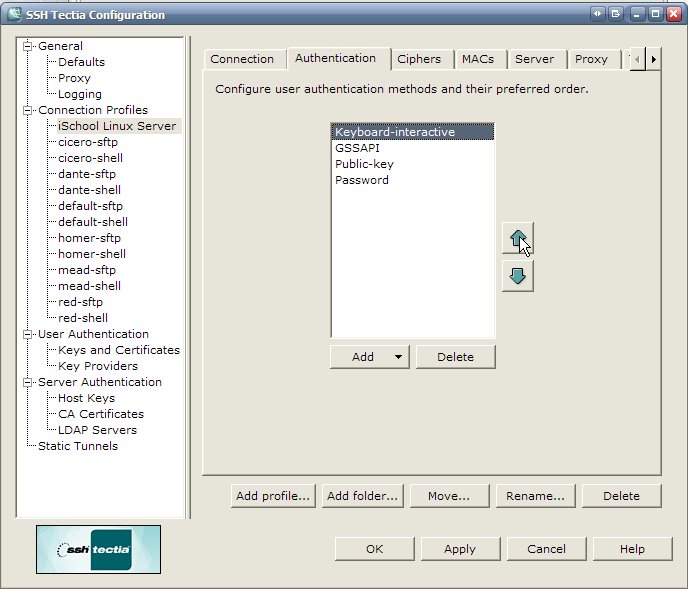Select the General tree item label

click(60, 47)
